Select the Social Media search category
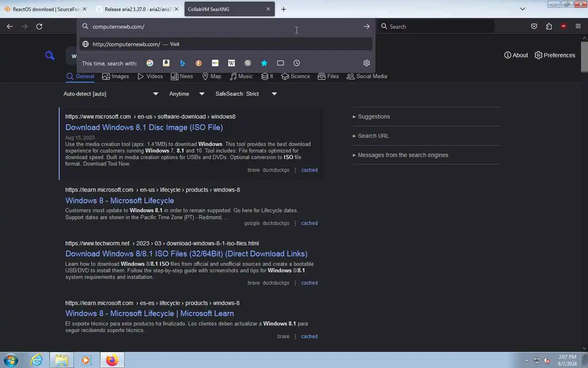 [367, 76]
